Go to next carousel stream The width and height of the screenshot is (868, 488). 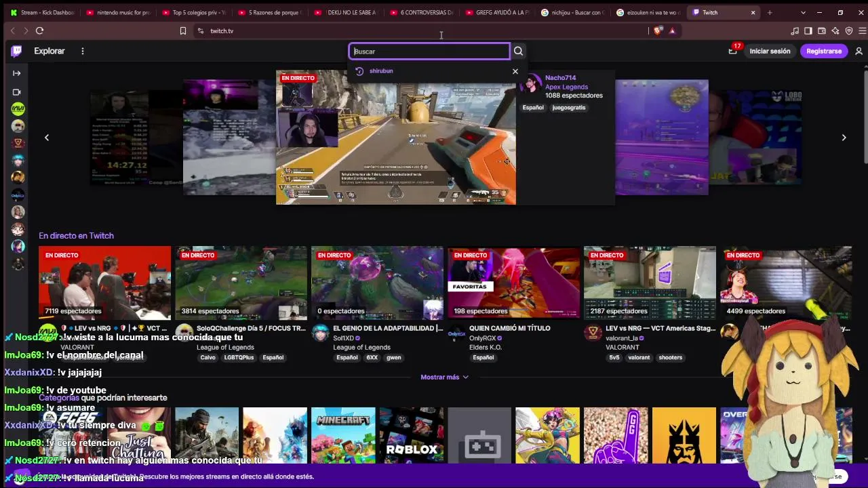(844, 138)
